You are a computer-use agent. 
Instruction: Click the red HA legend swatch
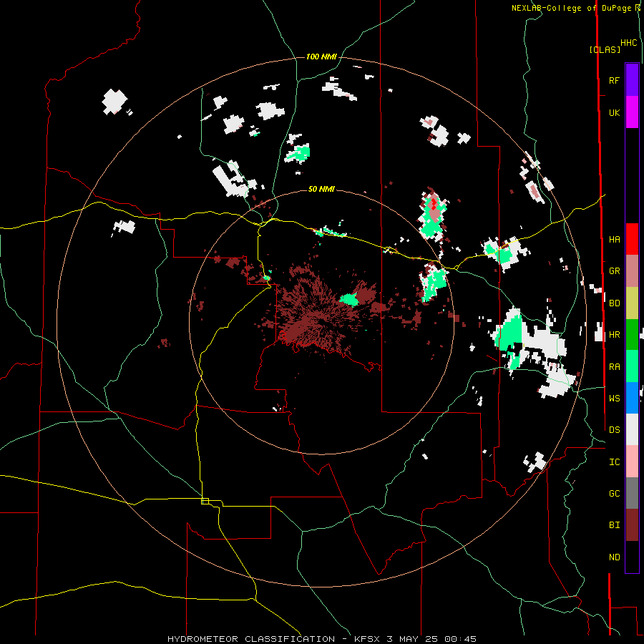tap(632, 239)
